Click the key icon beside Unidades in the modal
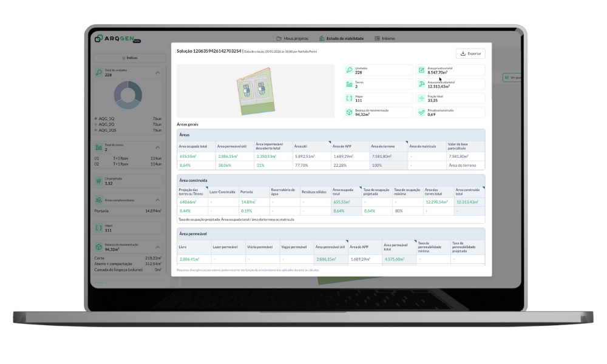 [349, 70]
